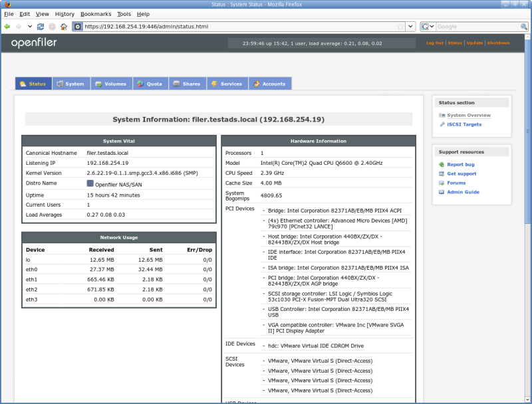Open Forums using its icon

pos(440,182)
